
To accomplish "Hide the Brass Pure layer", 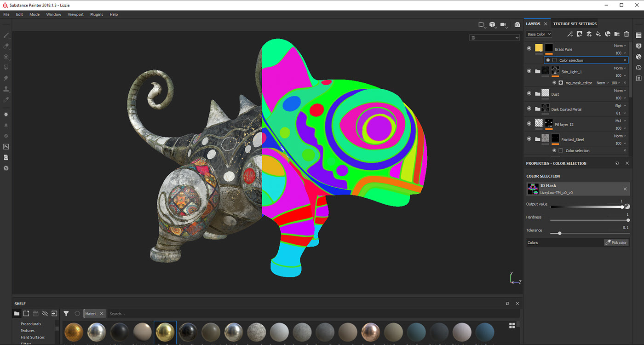I will coord(529,48).
